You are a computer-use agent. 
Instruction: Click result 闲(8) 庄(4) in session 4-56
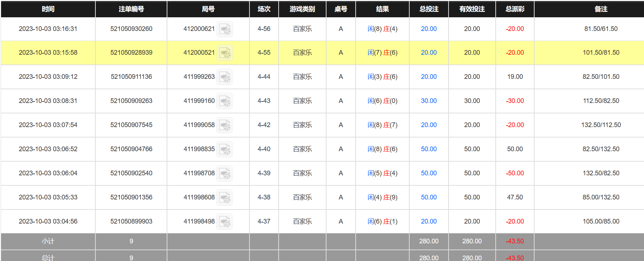[x=382, y=29]
